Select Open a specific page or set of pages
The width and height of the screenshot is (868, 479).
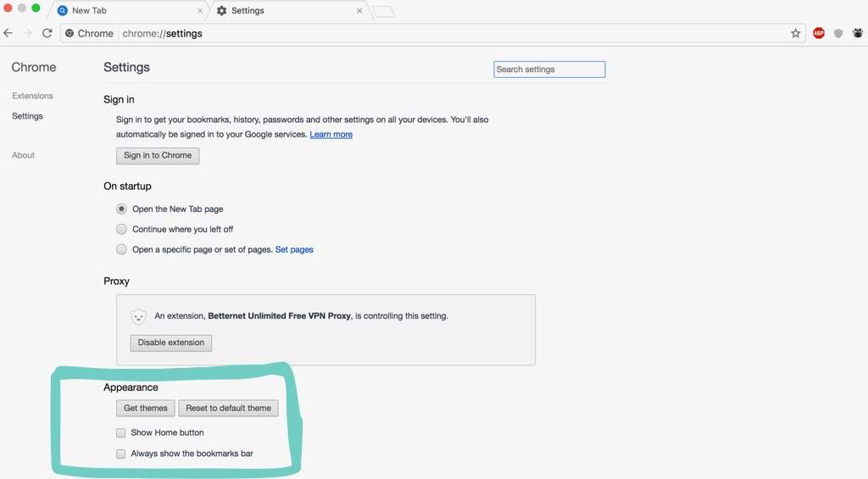tap(121, 250)
